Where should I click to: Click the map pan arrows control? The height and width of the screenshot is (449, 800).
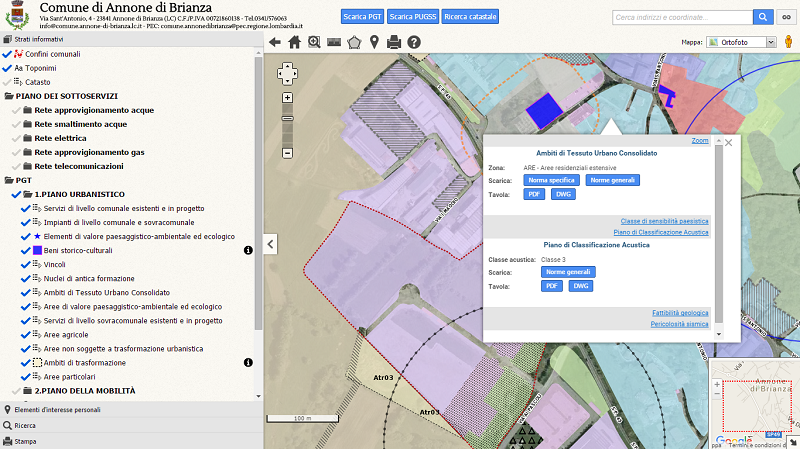coord(287,74)
